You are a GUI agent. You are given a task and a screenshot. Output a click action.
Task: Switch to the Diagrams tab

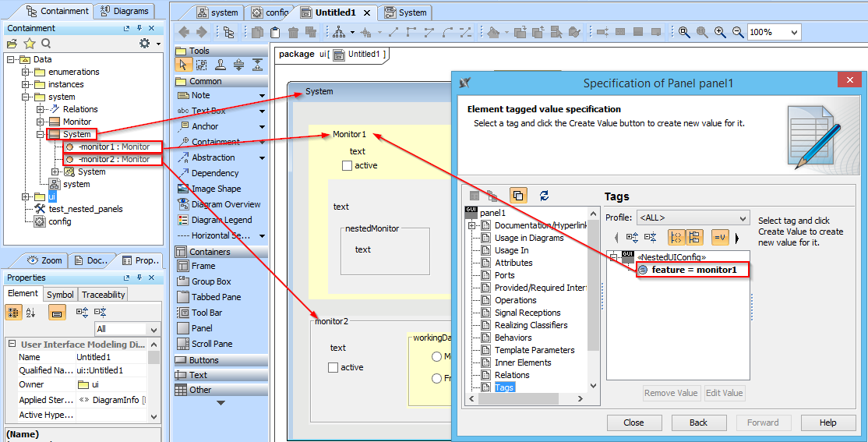(125, 11)
